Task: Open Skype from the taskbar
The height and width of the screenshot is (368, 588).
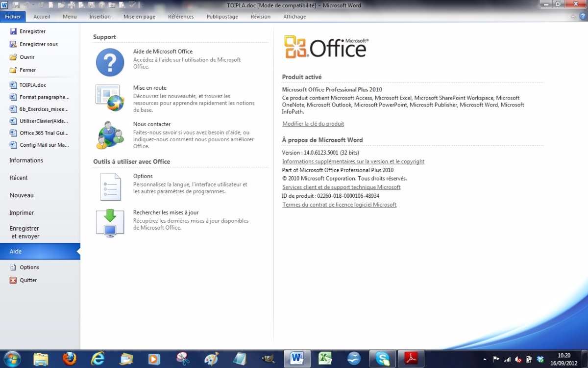Action: point(382,359)
